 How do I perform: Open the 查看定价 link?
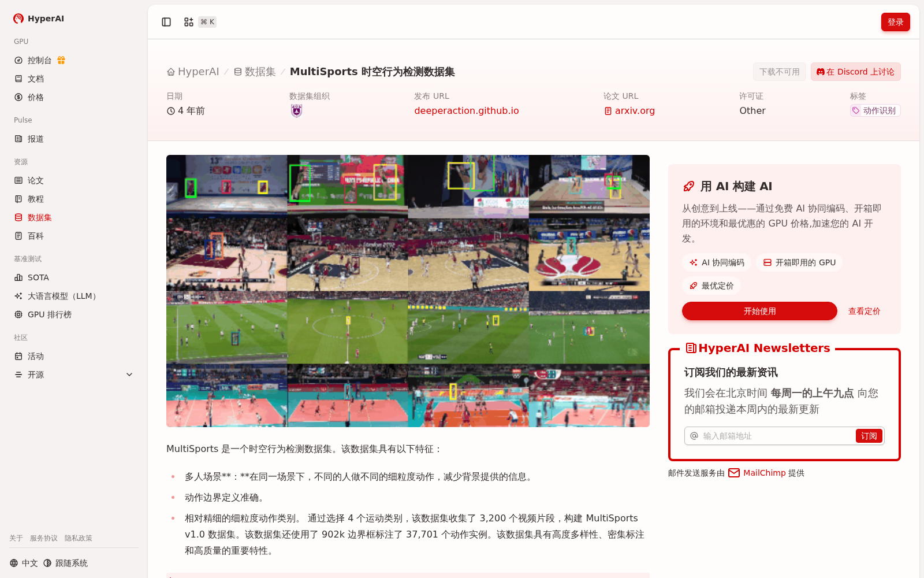(x=864, y=311)
